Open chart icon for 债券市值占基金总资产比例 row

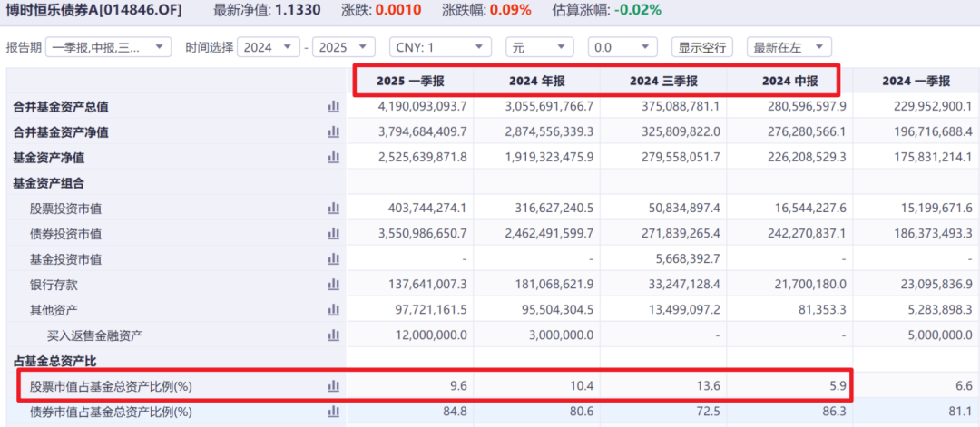pos(333,412)
